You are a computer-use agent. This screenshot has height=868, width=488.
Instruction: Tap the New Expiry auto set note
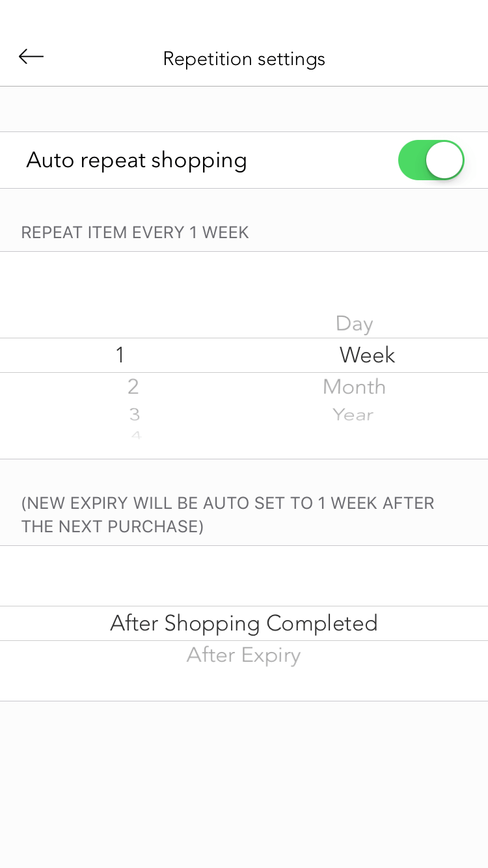[x=228, y=515]
